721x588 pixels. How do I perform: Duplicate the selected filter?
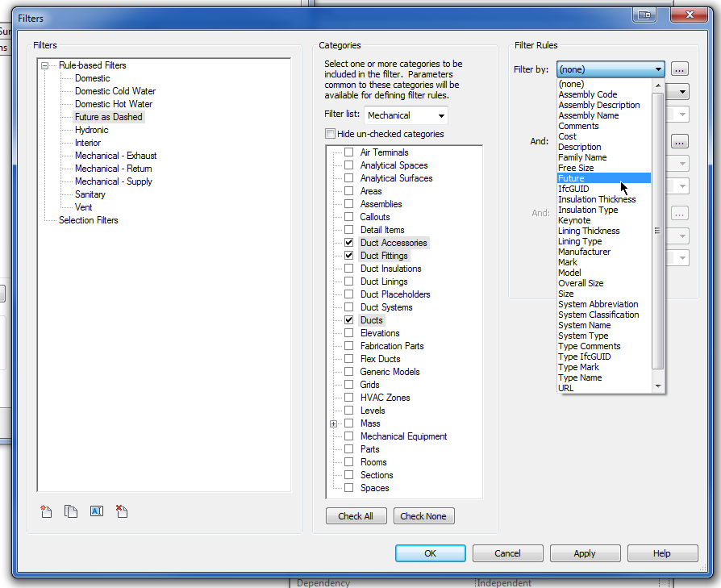[70, 511]
